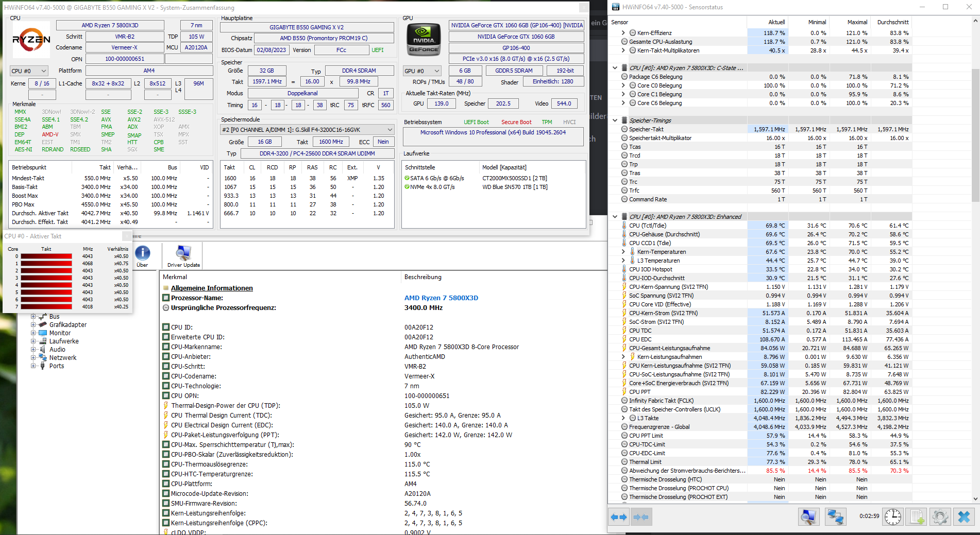The image size is (980, 535).
Task: Select the Audio tree item
Action: click(x=57, y=349)
